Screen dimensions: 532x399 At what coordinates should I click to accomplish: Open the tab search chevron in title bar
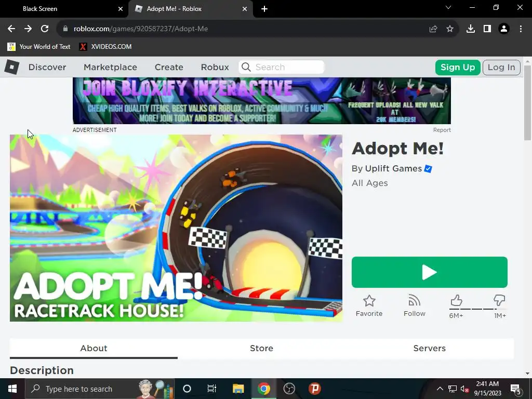click(x=448, y=7)
